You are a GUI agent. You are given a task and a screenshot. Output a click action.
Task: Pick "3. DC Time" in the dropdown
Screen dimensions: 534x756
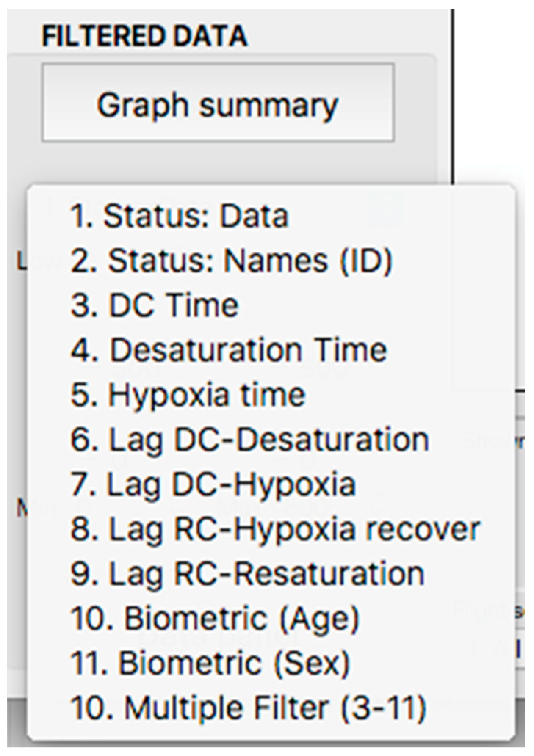tap(155, 305)
